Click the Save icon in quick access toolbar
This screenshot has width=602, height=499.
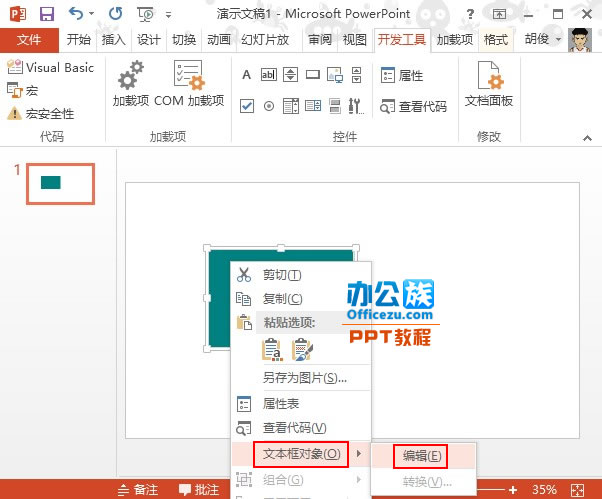coord(47,14)
